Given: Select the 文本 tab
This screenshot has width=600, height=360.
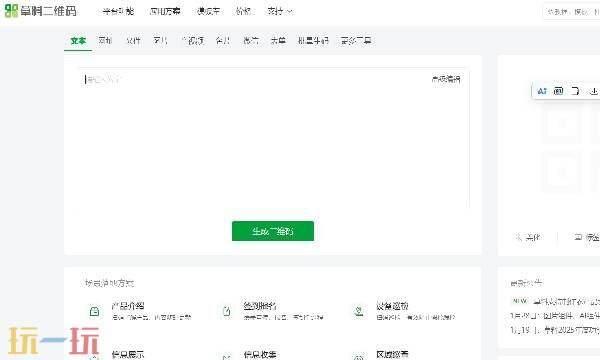Looking at the screenshot, I should coord(78,40).
